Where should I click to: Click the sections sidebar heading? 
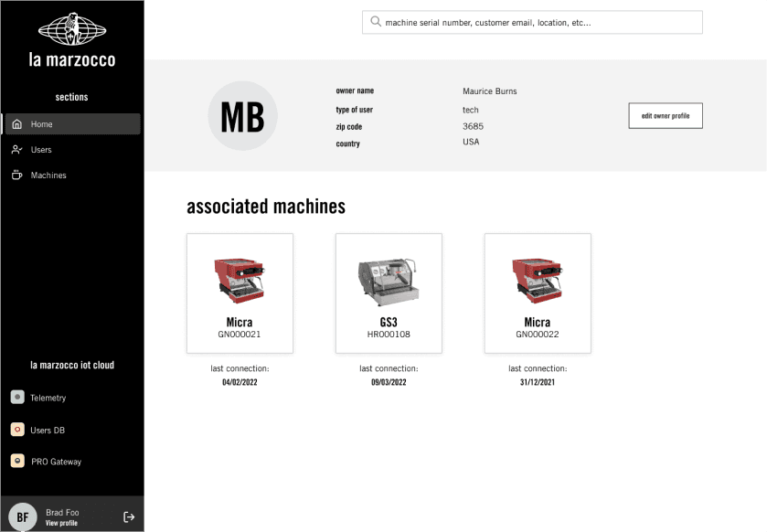click(71, 97)
